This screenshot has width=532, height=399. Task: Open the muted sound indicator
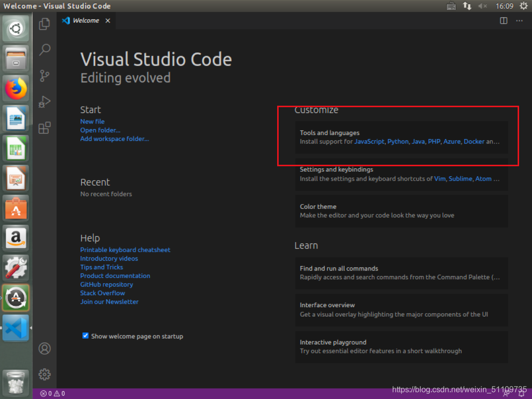[x=482, y=6]
